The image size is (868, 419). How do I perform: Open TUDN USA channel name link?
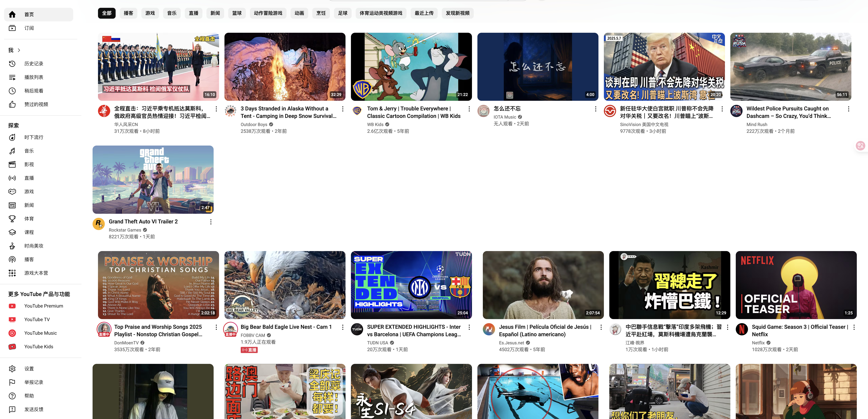(377, 343)
